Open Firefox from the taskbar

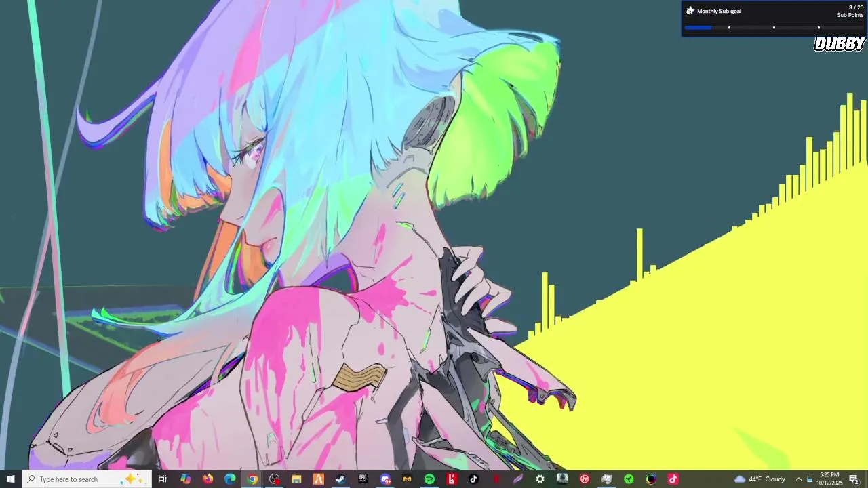click(x=208, y=479)
